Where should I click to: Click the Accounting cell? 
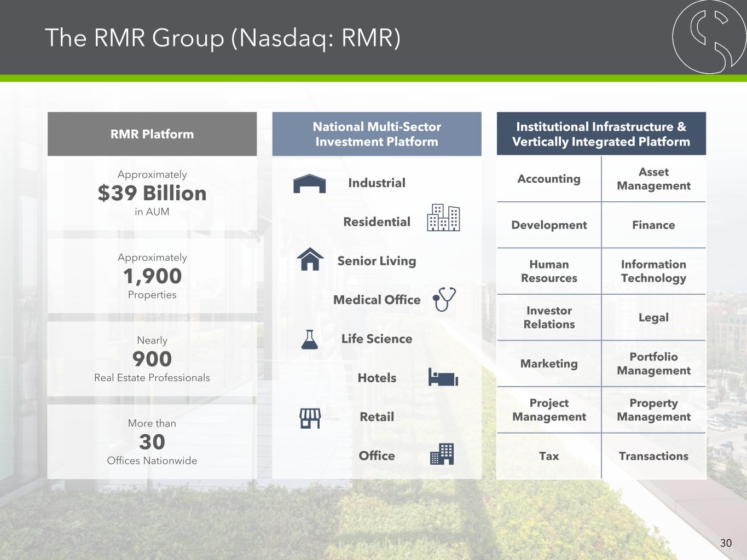[x=549, y=179]
